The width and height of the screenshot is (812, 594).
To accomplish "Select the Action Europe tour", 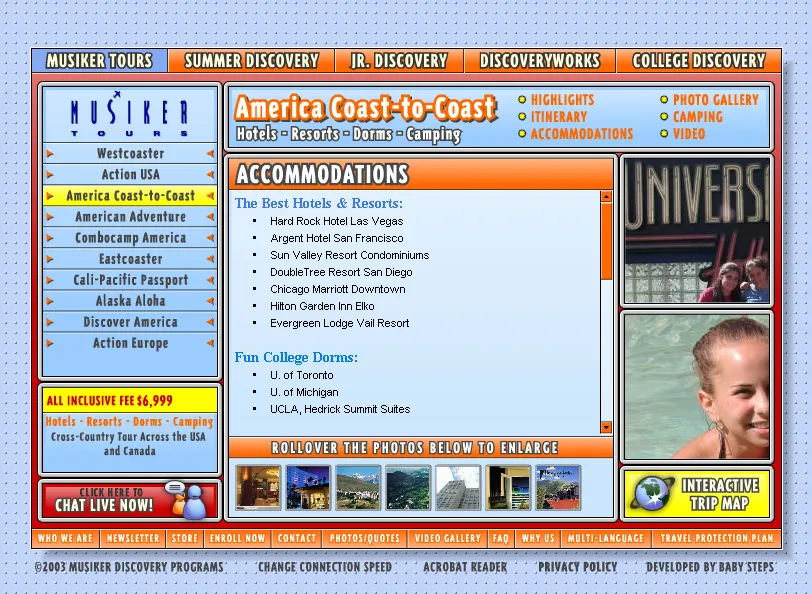I will [130, 343].
